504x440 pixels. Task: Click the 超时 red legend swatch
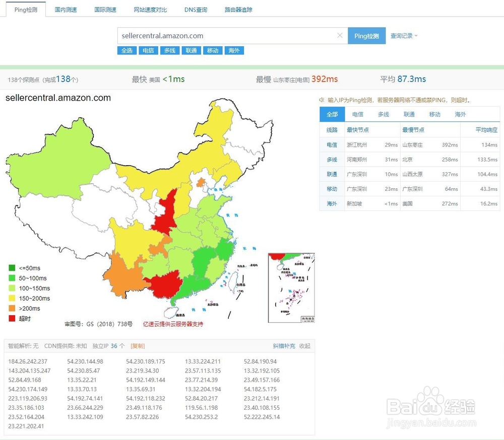12,318
